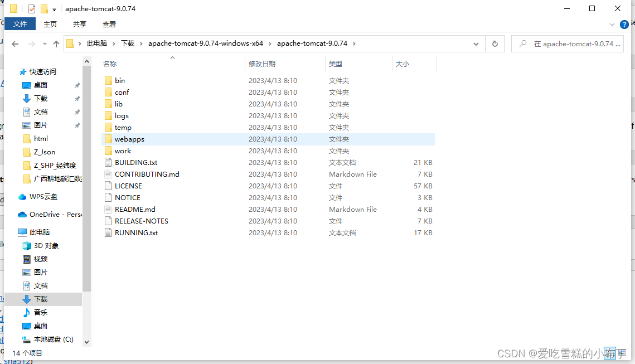Screen dimensions: 635x364
Task: Open the address bar history dropdown
Action: [476, 43]
